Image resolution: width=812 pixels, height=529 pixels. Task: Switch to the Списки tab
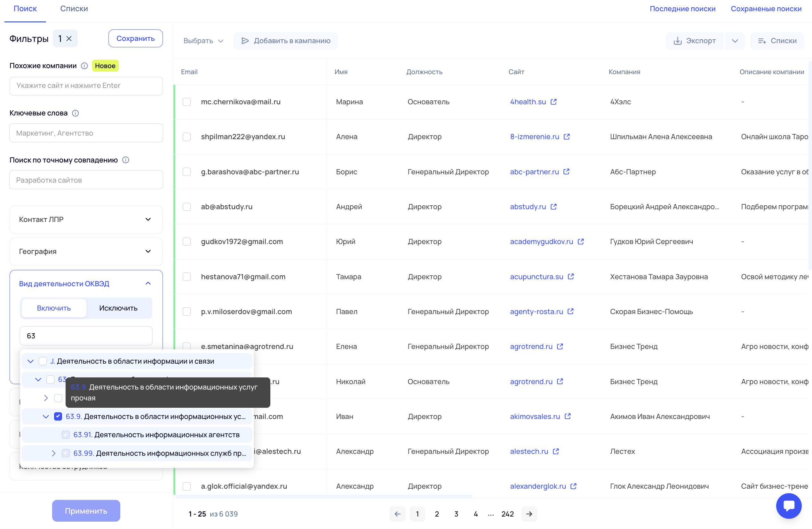pos(74,9)
